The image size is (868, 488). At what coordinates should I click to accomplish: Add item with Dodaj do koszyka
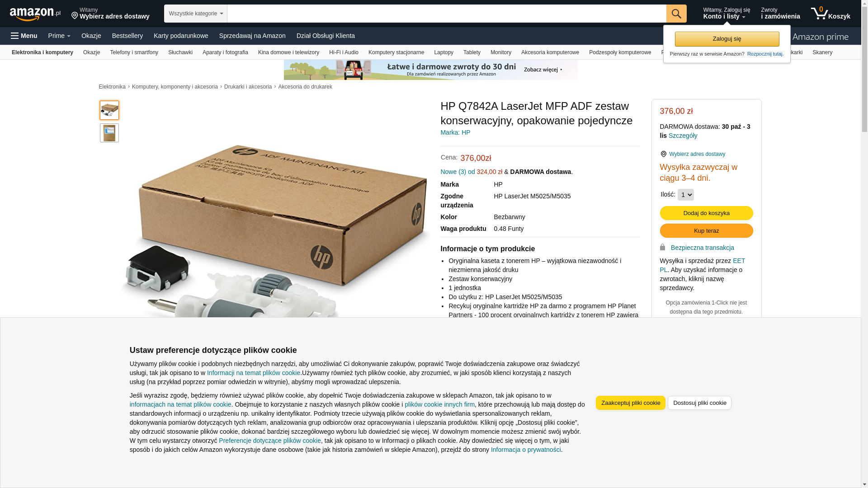pos(706,213)
